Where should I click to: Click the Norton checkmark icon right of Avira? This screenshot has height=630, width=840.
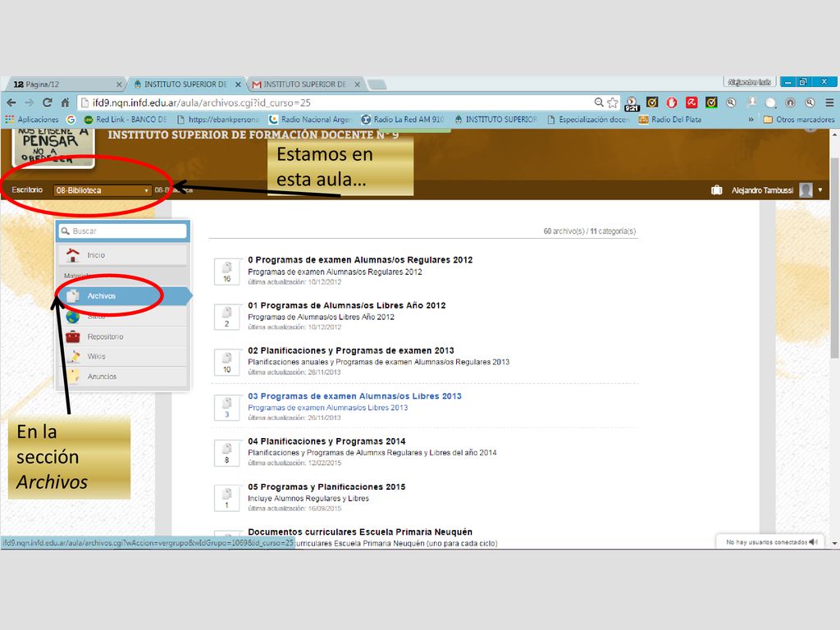point(711,103)
